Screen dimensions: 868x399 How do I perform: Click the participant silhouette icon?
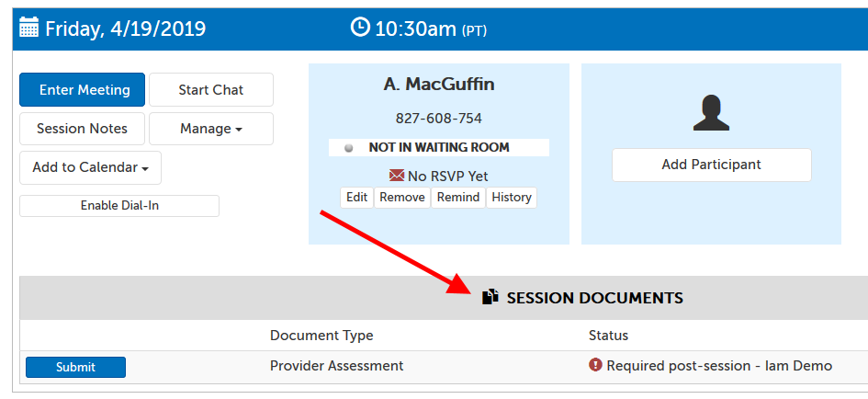[x=711, y=112]
